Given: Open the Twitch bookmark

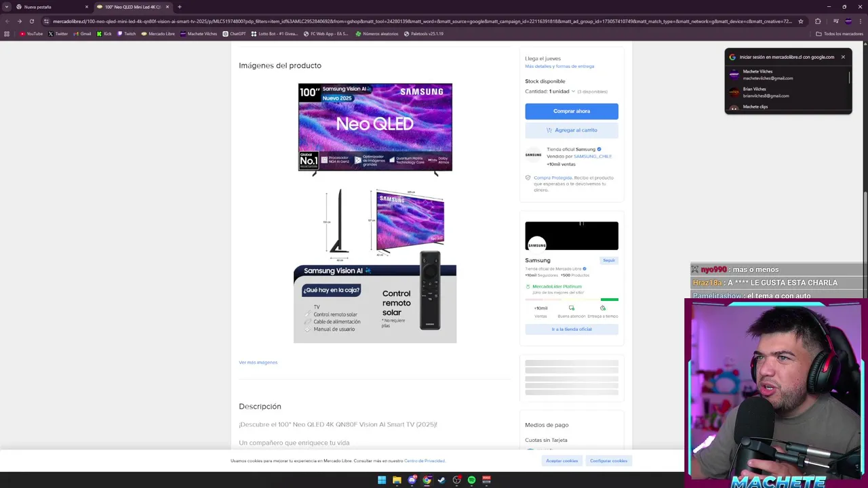Looking at the screenshot, I should click(126, 33).
